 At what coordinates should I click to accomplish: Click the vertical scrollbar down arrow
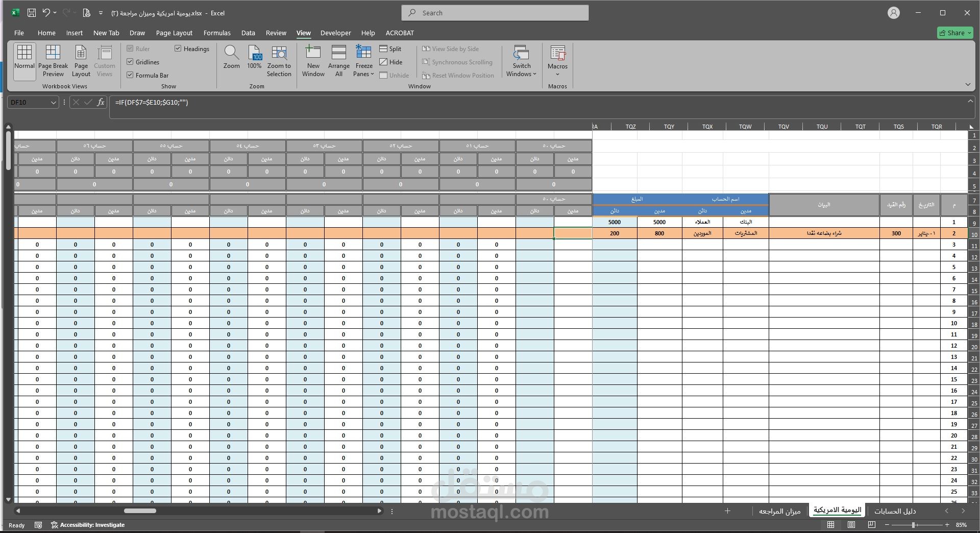(x=8, y=499)
